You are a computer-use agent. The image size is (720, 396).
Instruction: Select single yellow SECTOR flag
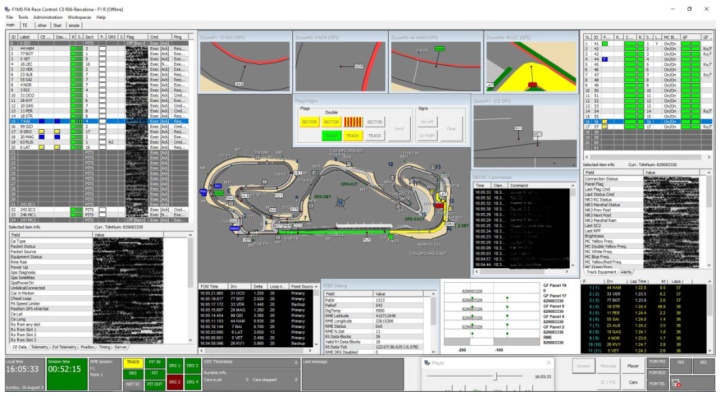(x=309, y=122)
